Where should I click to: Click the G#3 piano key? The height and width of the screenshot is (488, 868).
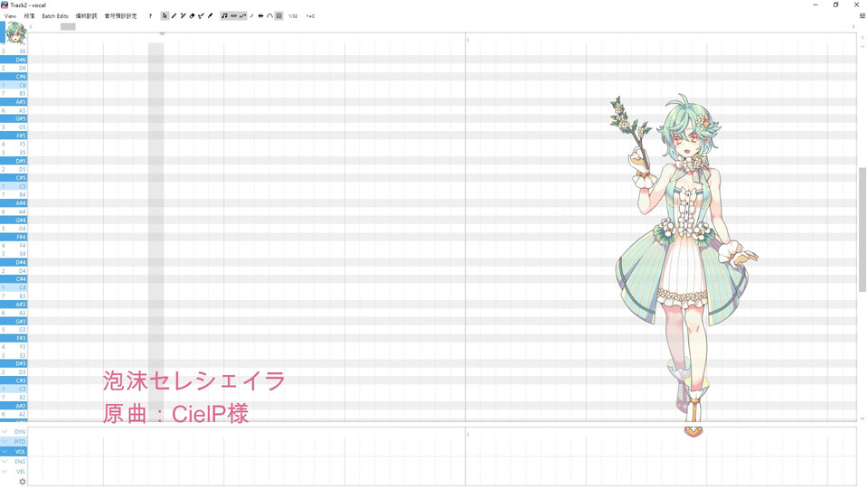tap(14, 322)
